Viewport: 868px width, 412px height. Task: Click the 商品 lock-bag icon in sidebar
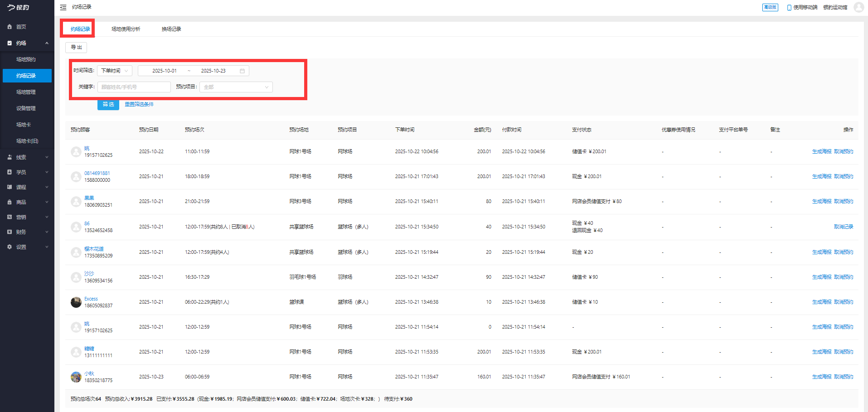10,202
